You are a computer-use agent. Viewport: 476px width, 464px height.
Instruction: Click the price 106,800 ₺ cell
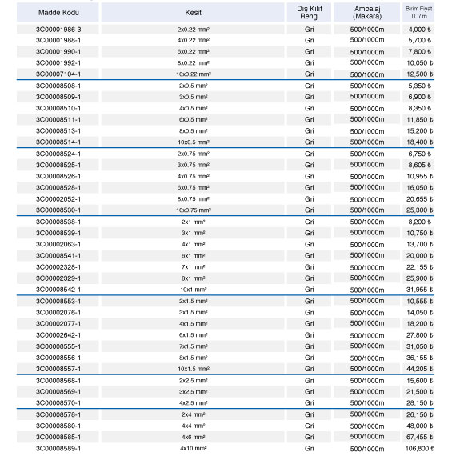click(418, 449)
